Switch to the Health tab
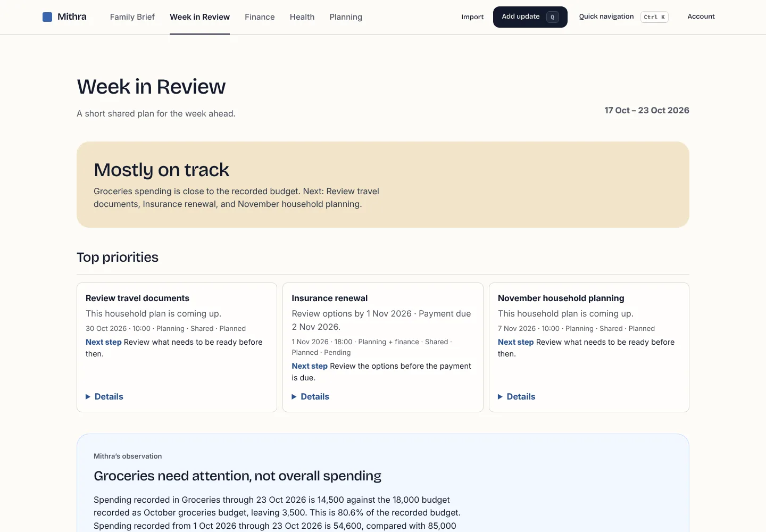766x532 pixels. [302, 17]
